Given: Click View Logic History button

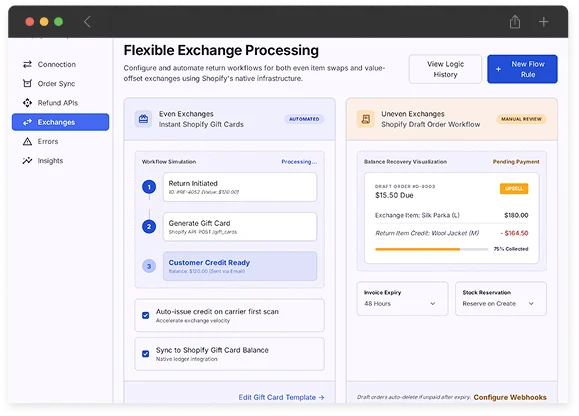Looking at the screenshot, I should coord(445,69).
